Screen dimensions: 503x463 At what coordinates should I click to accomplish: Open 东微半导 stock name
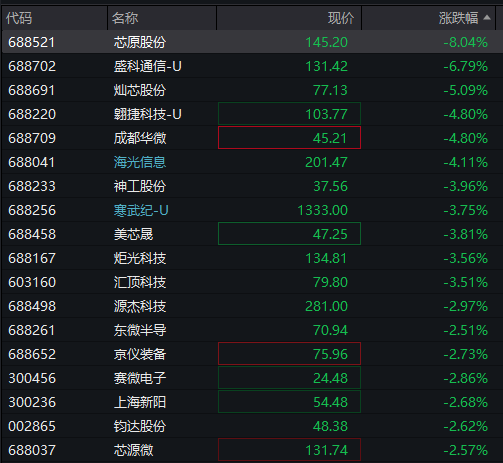pyautogui.click(x=140, y=330)
